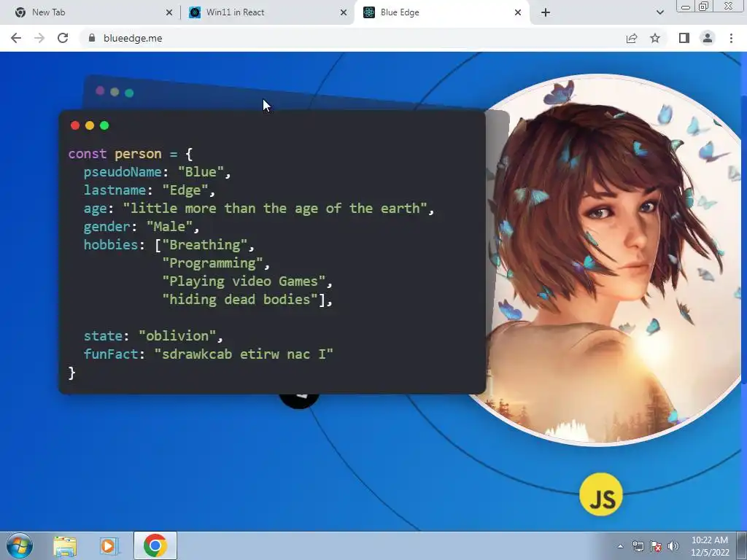
Task: Launch Windows Media Player from taskbar
Action: (x=109, y=545)
